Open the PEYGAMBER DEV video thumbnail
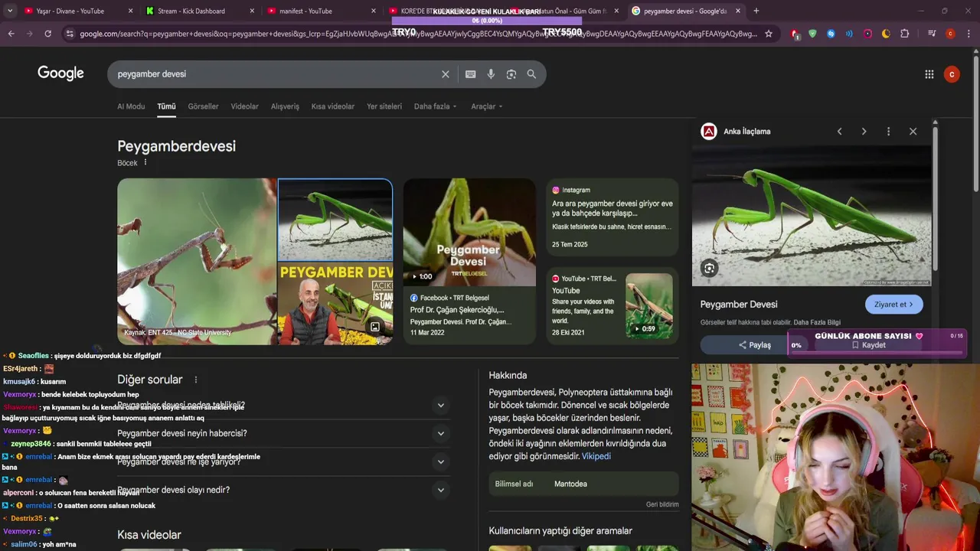 [335, 304]
